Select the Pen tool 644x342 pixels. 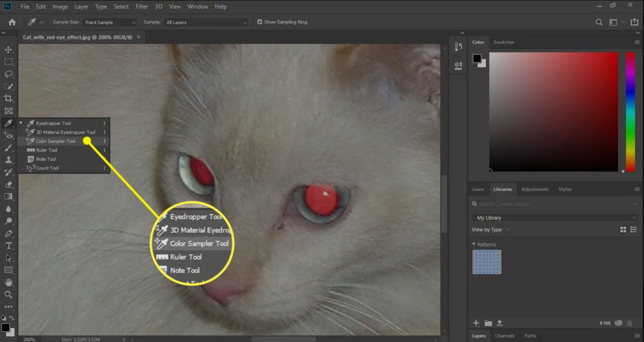(x=8, y=234)
